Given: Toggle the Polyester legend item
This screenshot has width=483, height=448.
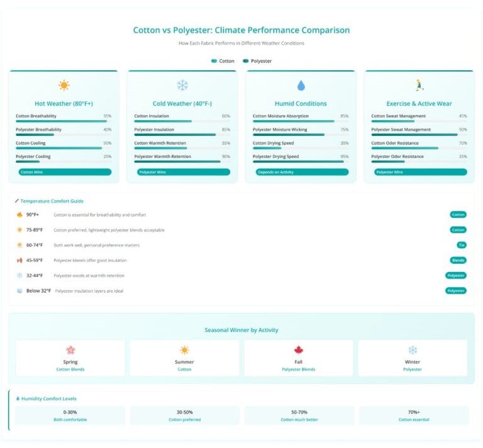Looking at the screenshot, I should click(257, 61).
